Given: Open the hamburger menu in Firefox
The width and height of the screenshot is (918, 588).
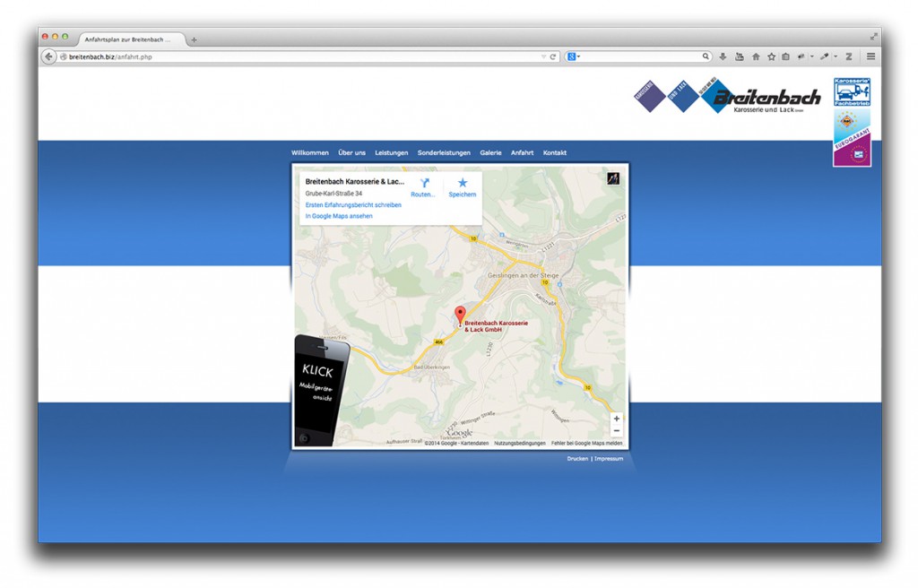Looking at the screenshot, I should [870, 56].
